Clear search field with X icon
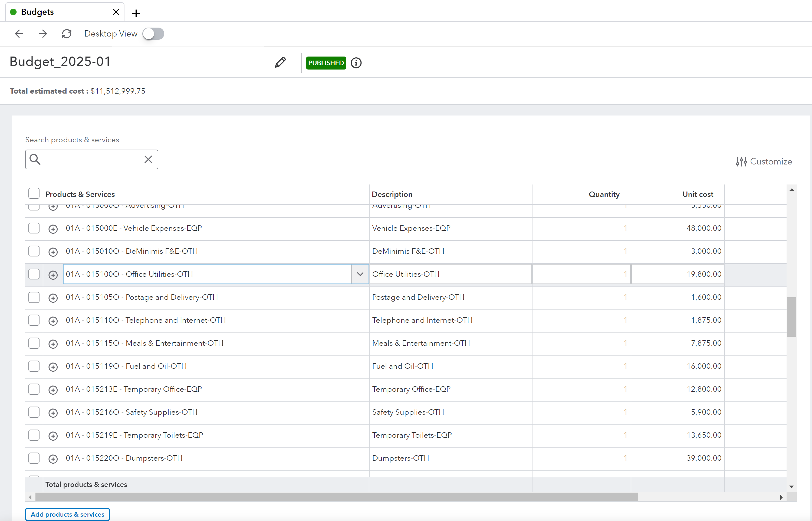The height and width of the screenshot is (521, 812). tap(148, 159)
